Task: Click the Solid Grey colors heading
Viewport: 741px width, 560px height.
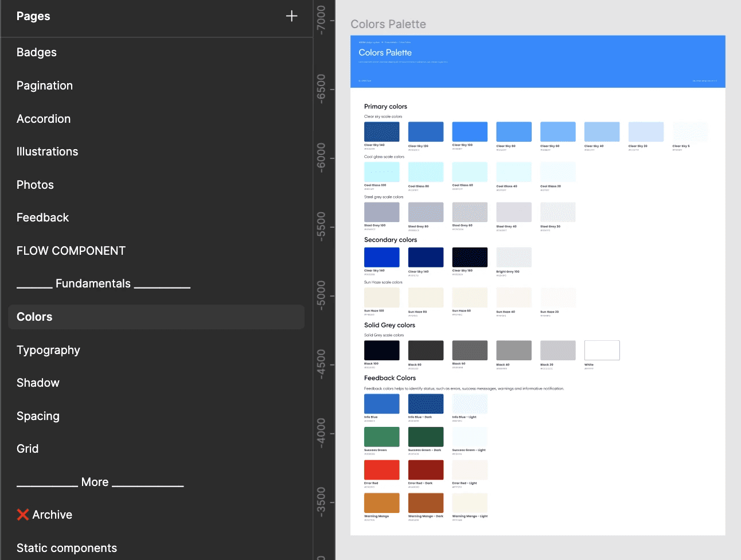Action: coord(389,325)
